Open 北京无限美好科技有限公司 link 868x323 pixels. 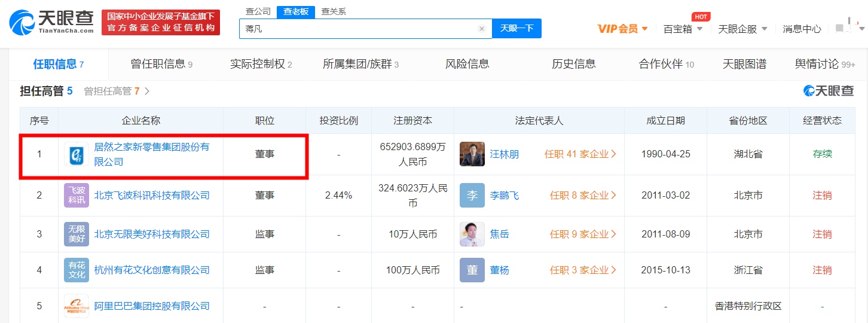click(152, 234)
